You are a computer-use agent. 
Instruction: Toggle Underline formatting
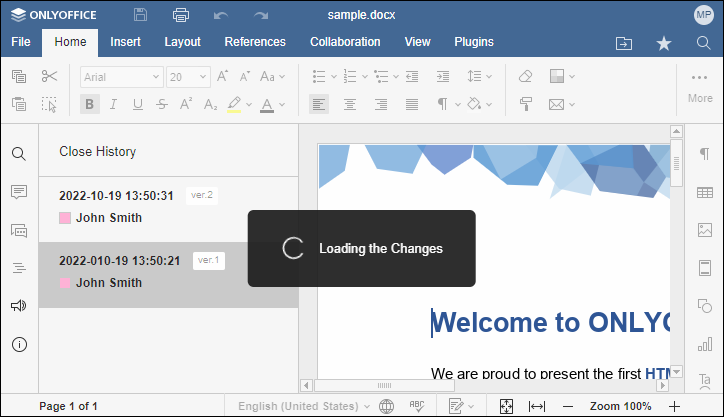(x=138, y=104)
